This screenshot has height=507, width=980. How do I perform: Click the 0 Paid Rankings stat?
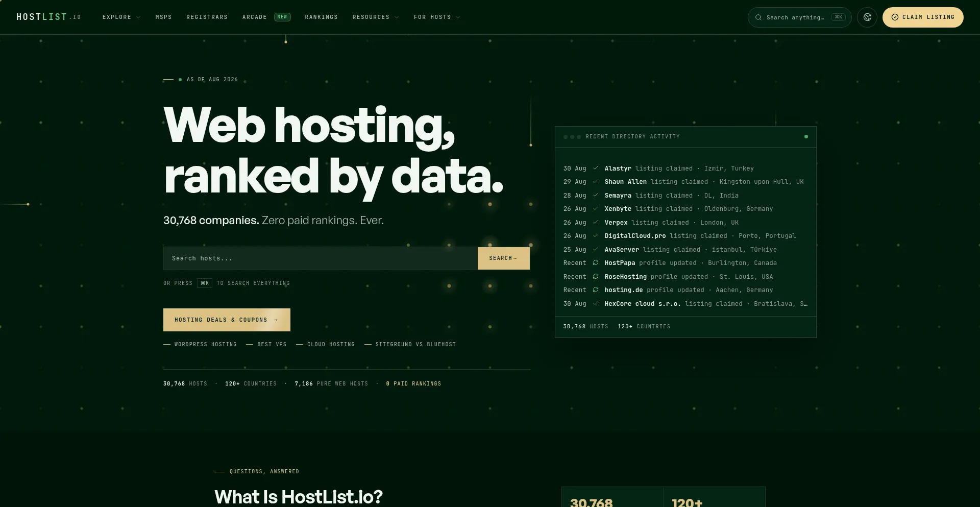(413, 384)
